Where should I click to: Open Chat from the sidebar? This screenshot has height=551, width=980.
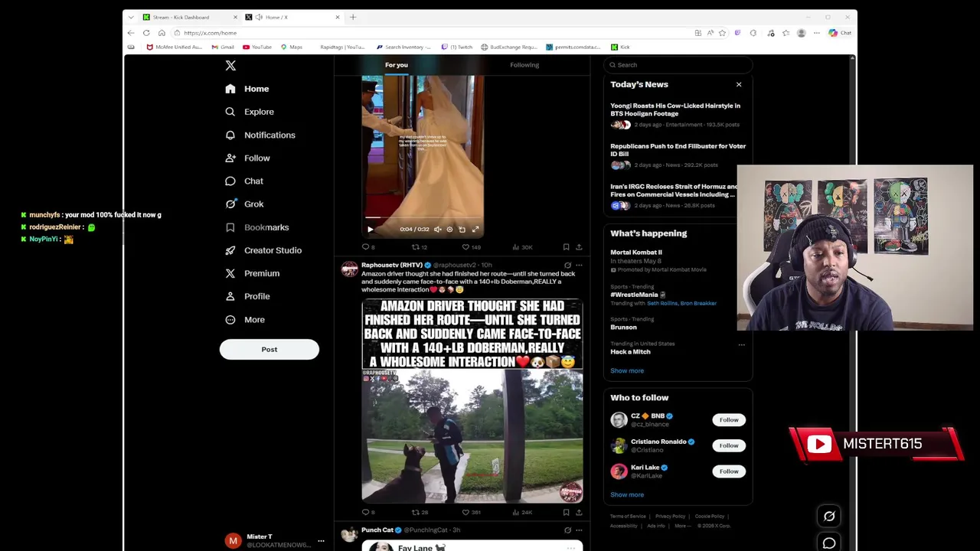tap(244, 181)
